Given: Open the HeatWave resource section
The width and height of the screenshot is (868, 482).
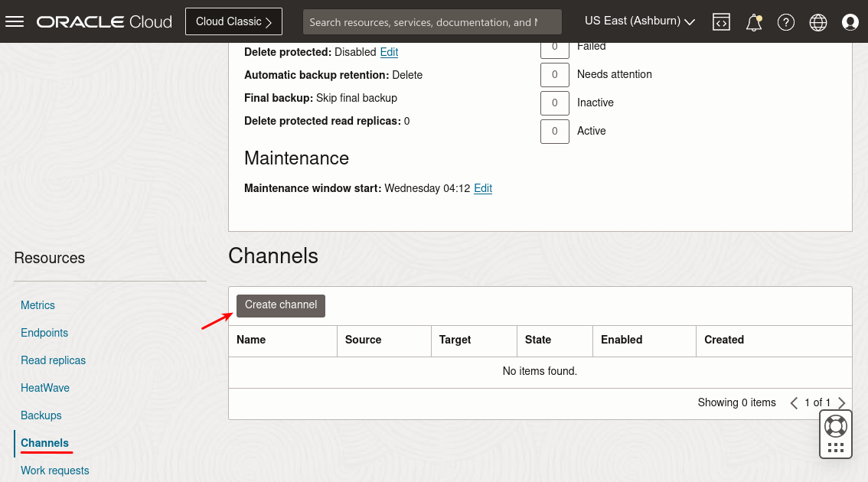Looking at the screenshot, I should [45, 389].
